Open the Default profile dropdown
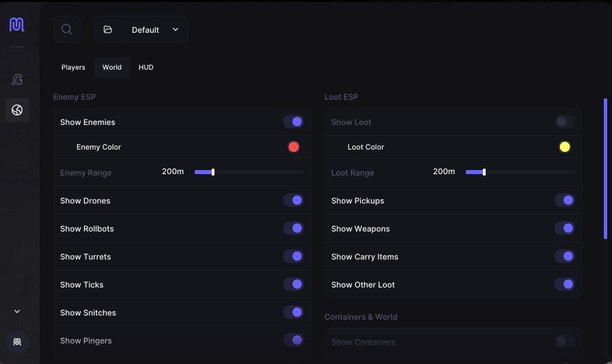This screenshot has width=612, height=364. point(155,29)
